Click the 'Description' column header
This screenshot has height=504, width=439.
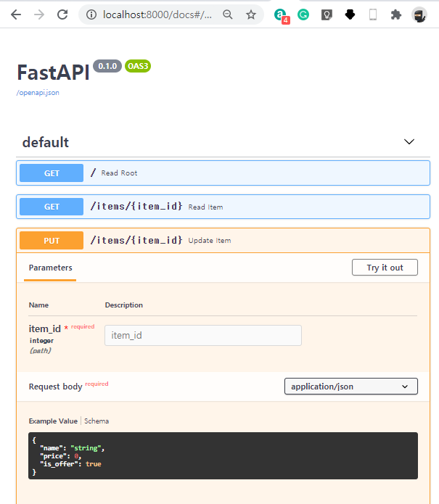[x=124, y=305]
